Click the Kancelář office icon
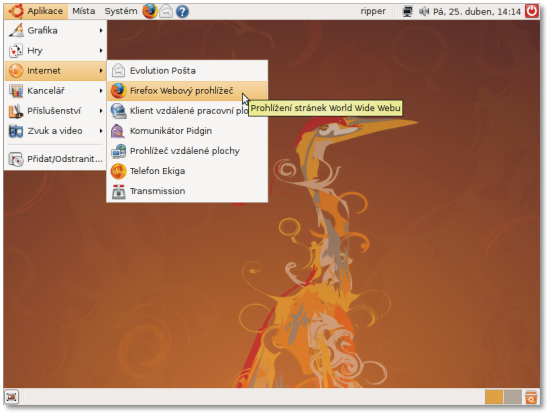Screen dimensions: 550x415 point(16,91)
